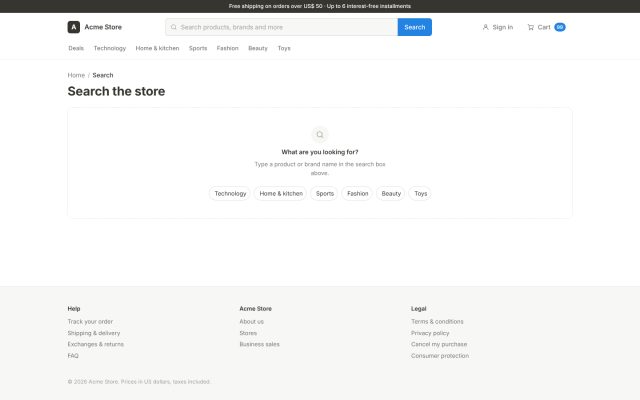Select the Home & kitchen category chip
The height and width of the screenshot is (400, 640).
[281, 193]
